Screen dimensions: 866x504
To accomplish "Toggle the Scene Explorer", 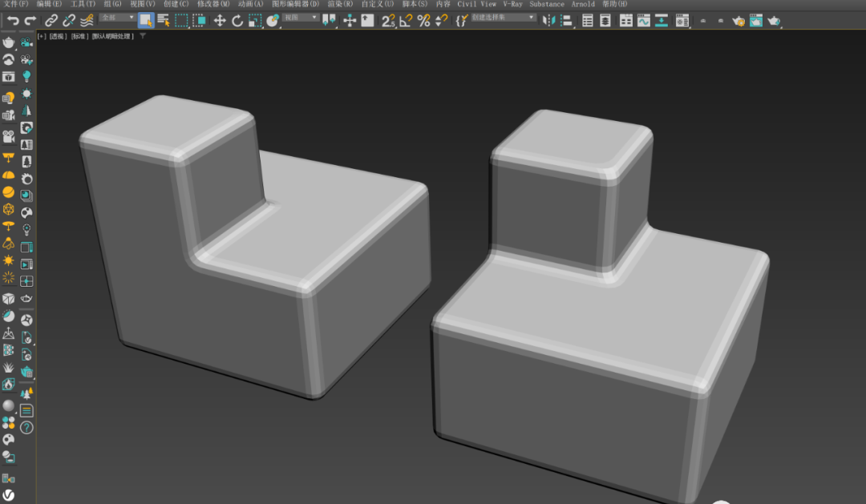I will click(588, 20).
